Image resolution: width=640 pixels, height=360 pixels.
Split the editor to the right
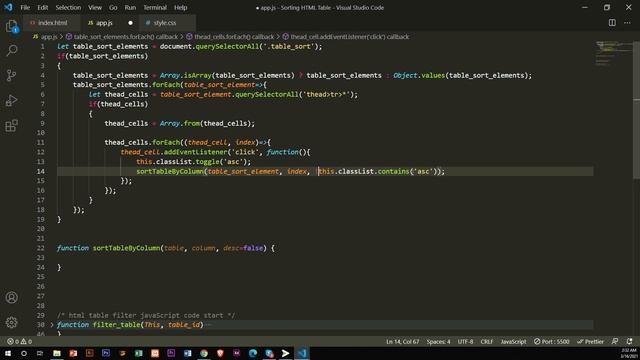[612, 23]
